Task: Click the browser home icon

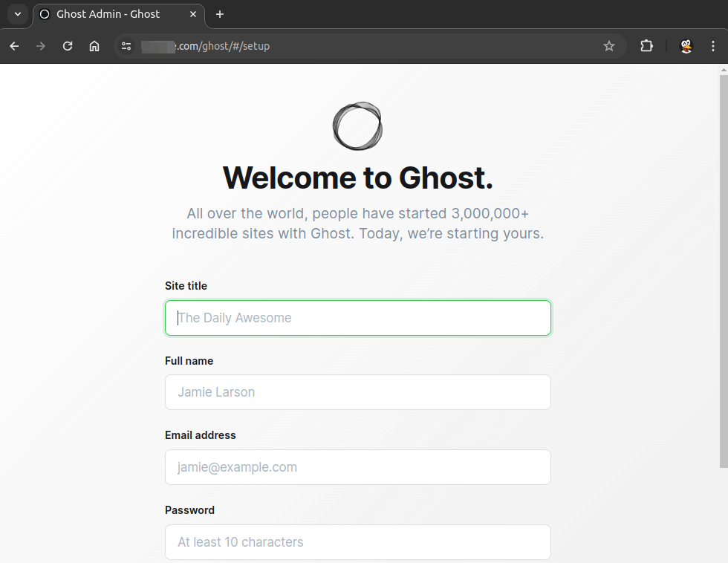Action: pos(94,46)
